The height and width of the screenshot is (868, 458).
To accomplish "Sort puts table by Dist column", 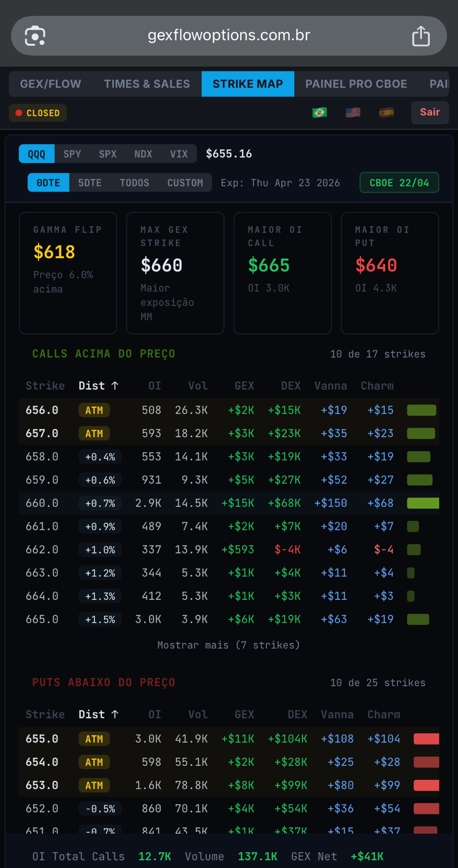I will pyautogui.click(x=98, y=714).
